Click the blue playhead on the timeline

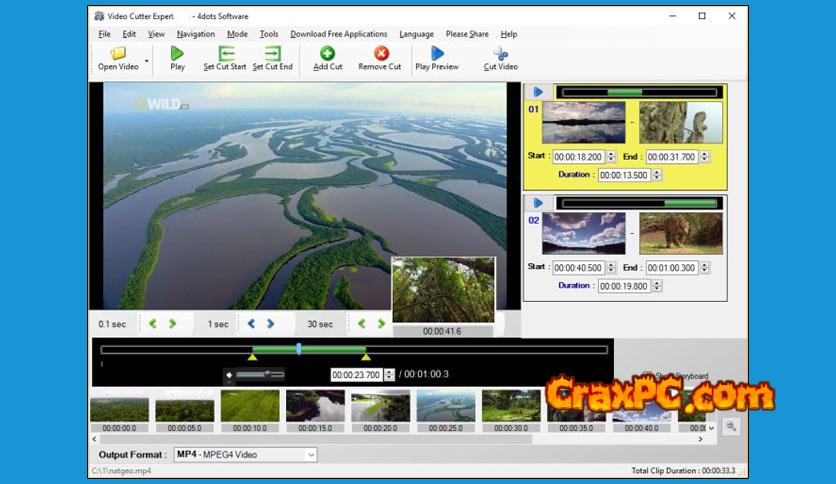[299, 349]
